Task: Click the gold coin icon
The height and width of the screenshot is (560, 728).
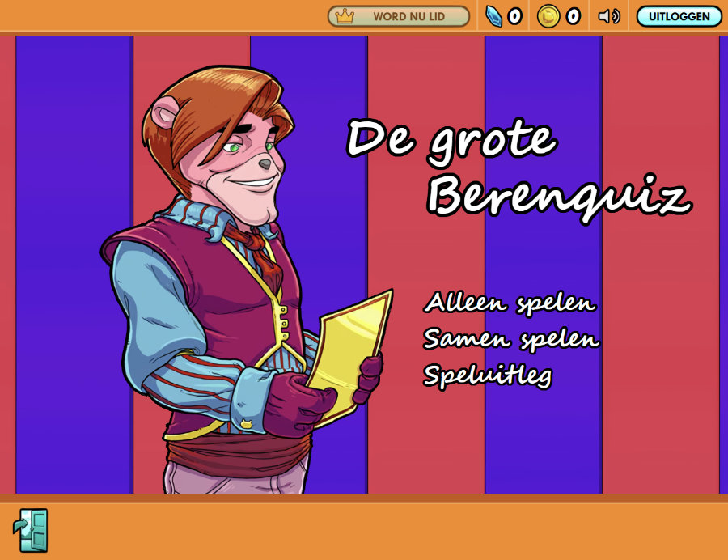Action: click(x=548, y=16)
